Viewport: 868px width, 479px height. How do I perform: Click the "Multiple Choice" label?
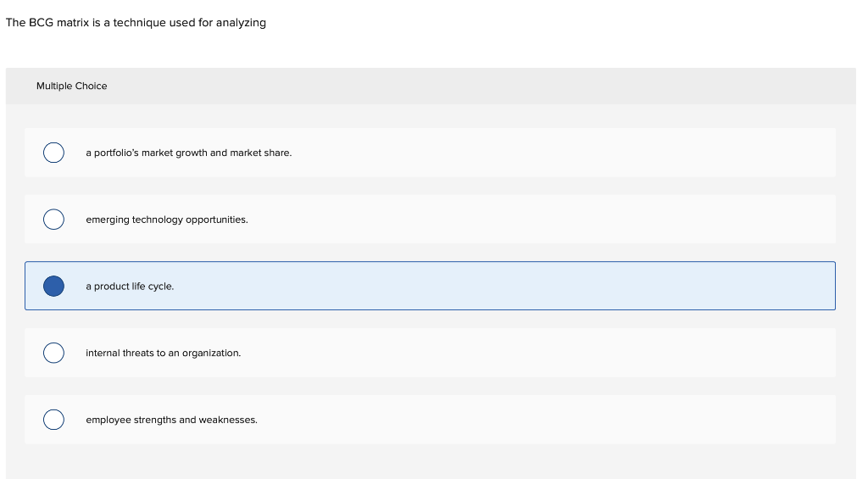point(72,86)
